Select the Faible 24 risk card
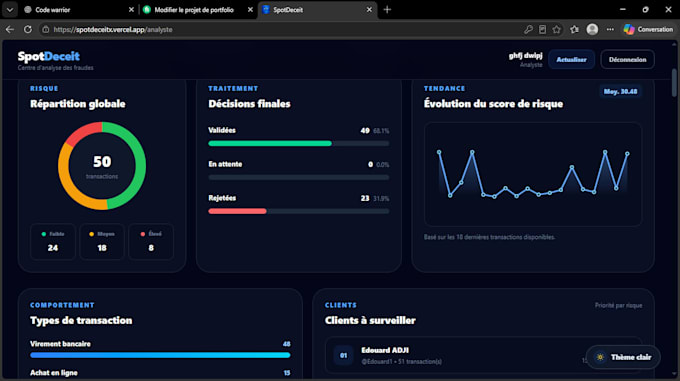 coord(53,241)
